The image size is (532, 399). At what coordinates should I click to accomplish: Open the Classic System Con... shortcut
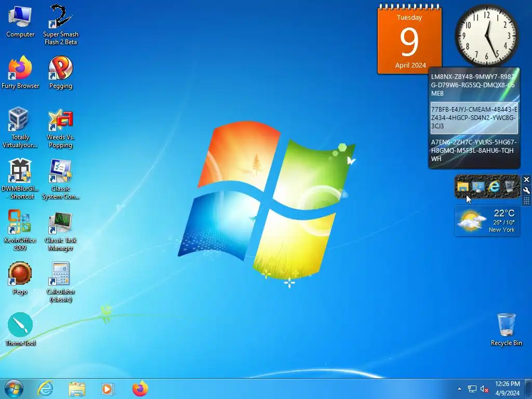point(60,179)
